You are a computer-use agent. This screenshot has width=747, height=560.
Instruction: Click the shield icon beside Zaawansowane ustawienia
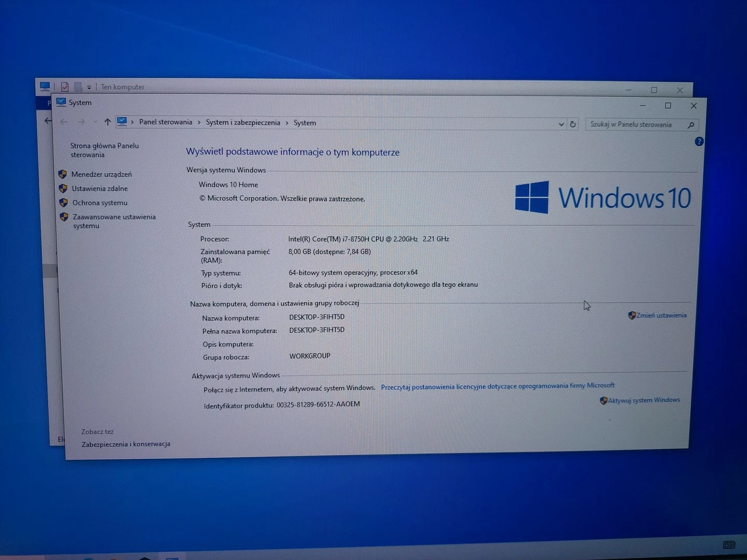tap(64, 217)
